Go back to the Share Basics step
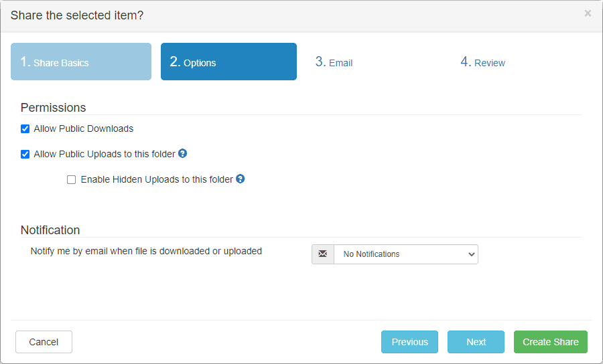The height and width of the screenshot is (364, 603). coord(81,62)
